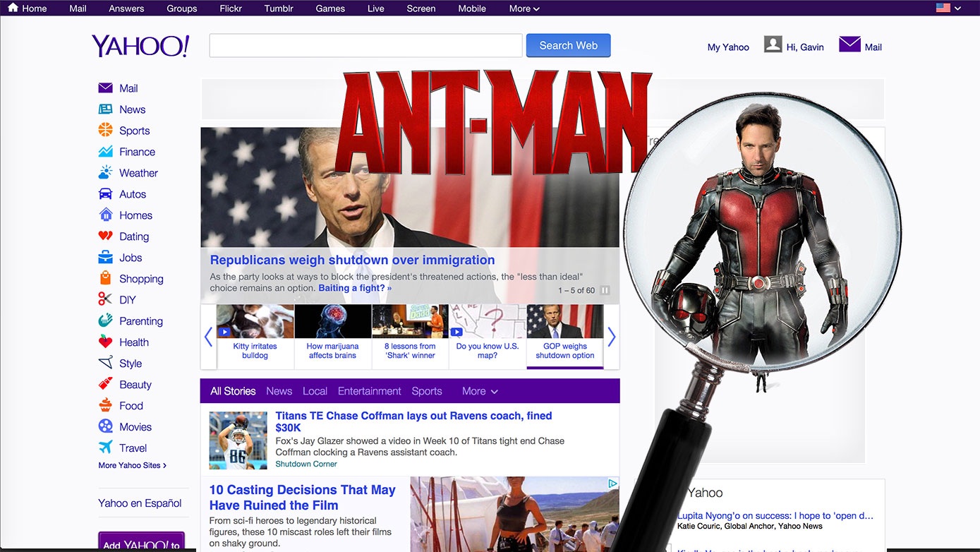Open 10 Casting Decisions That May Have Ruined article

[303, 498]
